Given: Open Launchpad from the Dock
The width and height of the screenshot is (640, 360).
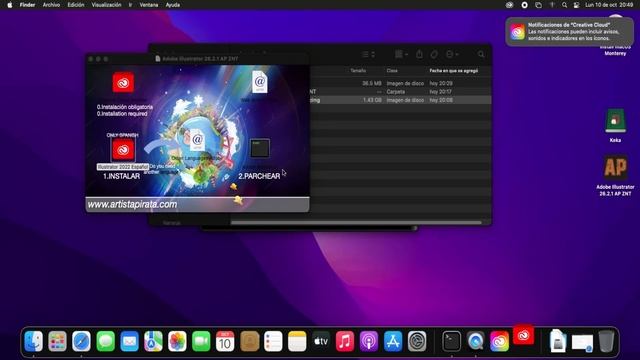Looking at the screenshot, I should pyautogui.click(x=58, y=341).
